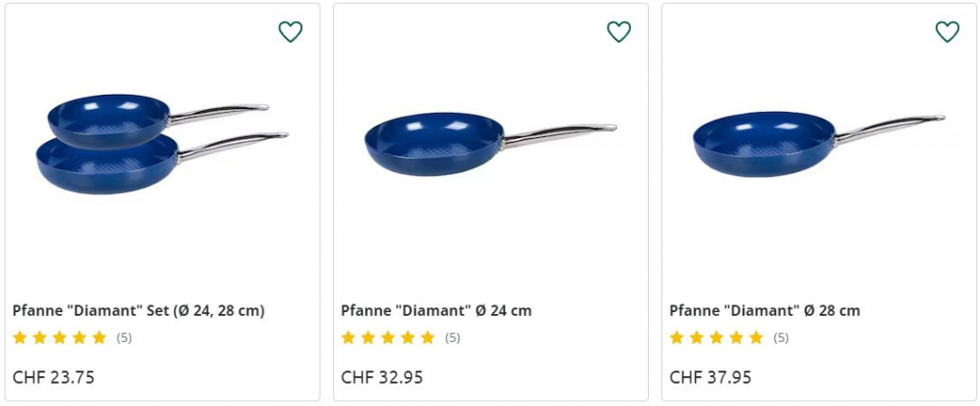View the (5) reviews for the Ø 28 cm pan
Viewport: 980px width, 406px height.
click(781, 337)
